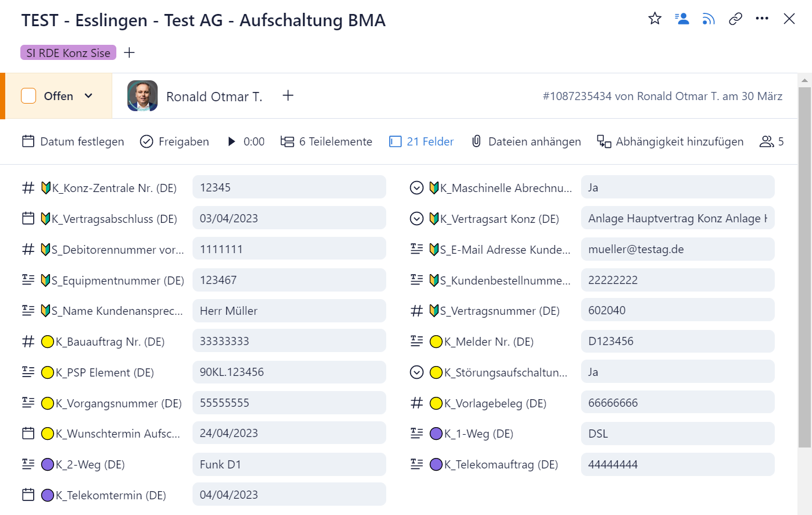Open the K_Maschinelle Abrechnung dropdown showing Ja

pos(677,187)
